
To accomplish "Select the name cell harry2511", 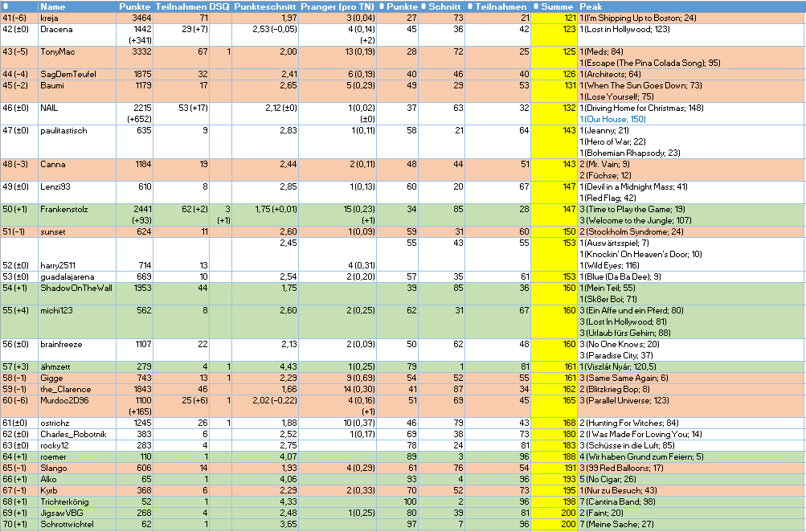I will pos(77,255).
